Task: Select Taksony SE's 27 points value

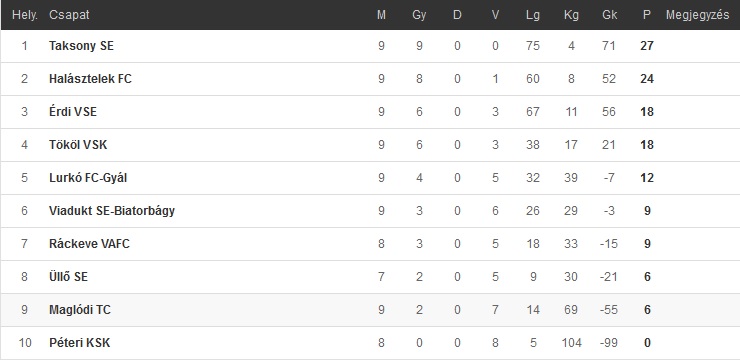Action: [647, 46]
